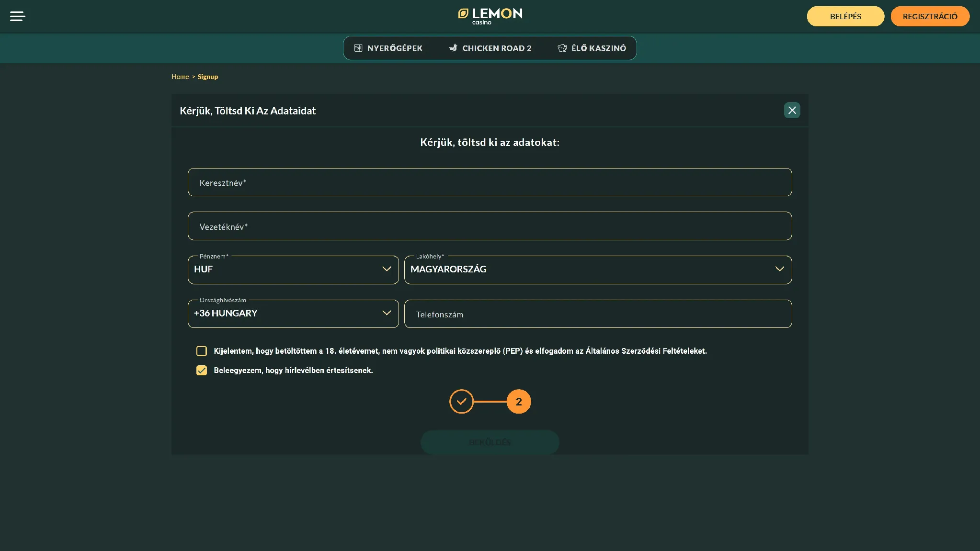Screen dimensions: 980x551
Task: Open the Nyerőgépek tab
Action: 388,48
